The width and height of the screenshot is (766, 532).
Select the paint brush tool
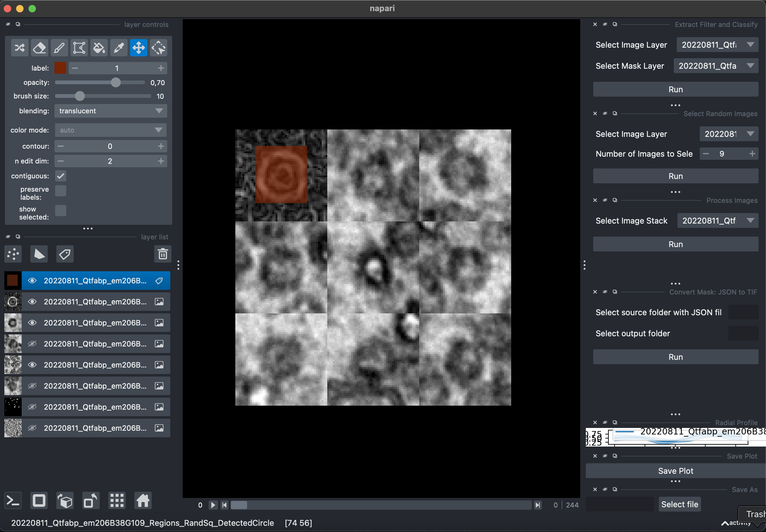59,48
